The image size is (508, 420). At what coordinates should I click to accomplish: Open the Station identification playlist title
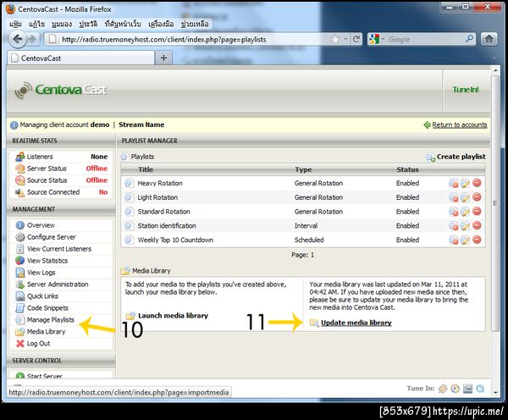coord(167,225)
